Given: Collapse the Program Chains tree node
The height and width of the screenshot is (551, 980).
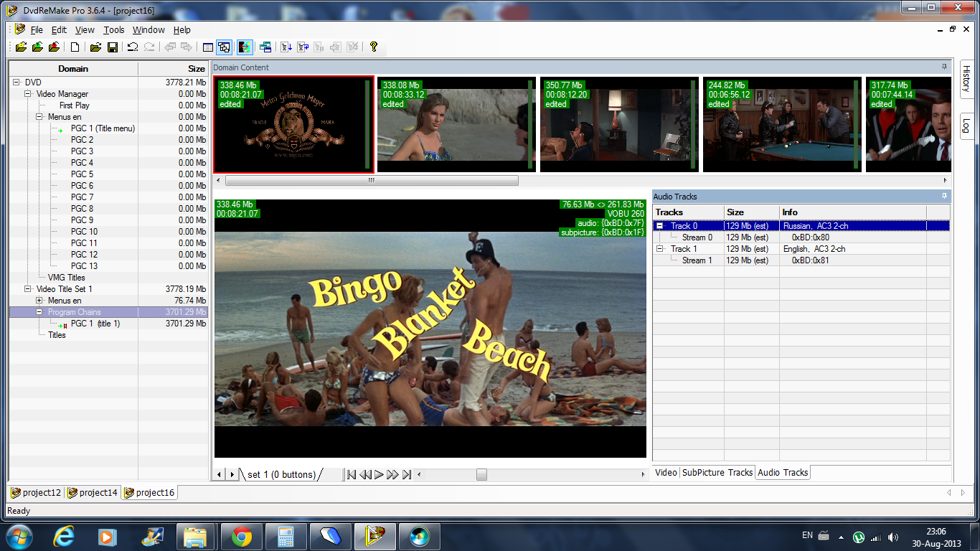Looking at the screenshot, I should (39, 312).
